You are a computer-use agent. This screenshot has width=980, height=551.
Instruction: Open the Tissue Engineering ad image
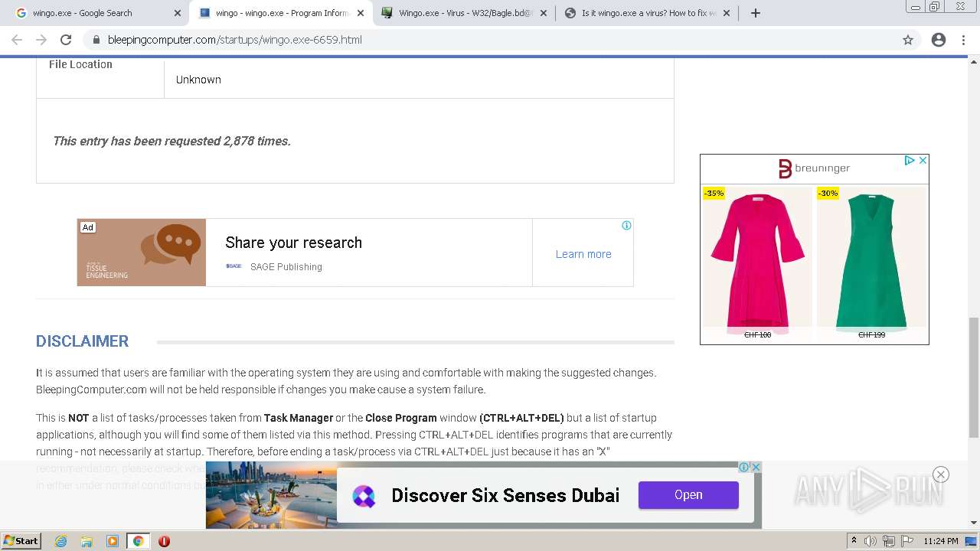pos(142,253)
